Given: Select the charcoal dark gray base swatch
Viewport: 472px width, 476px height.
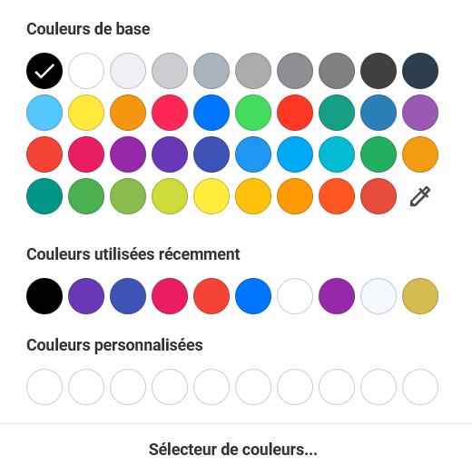Looking at the screenshot, I should (x=379, y=71).
